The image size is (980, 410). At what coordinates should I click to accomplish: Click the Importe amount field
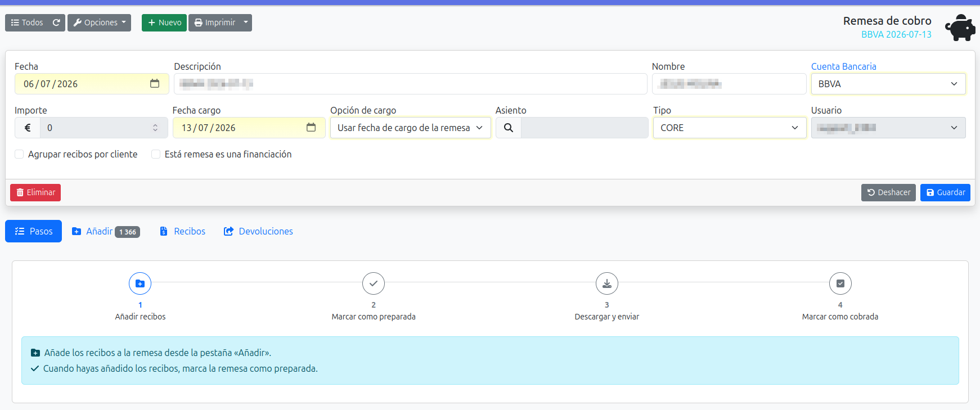[x=104, y=128]
